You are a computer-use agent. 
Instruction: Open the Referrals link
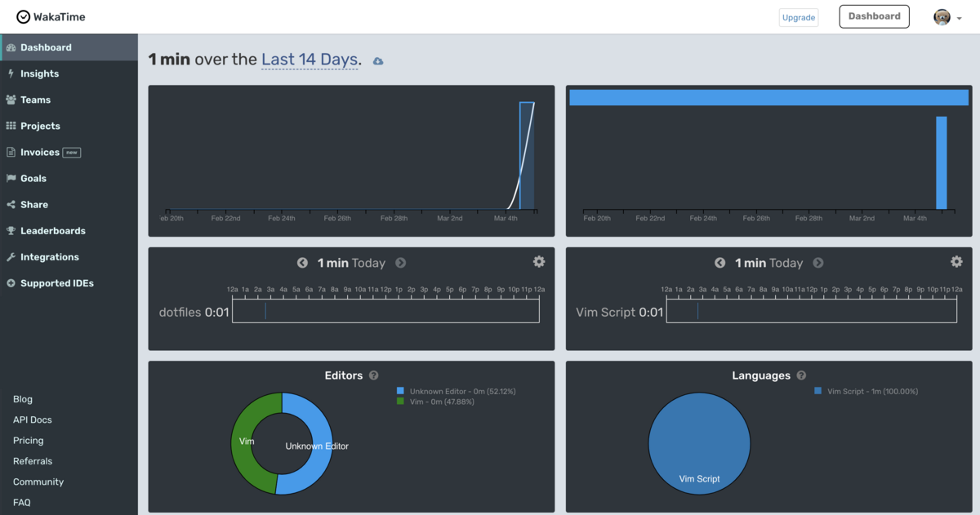click(x=33, y=461)
